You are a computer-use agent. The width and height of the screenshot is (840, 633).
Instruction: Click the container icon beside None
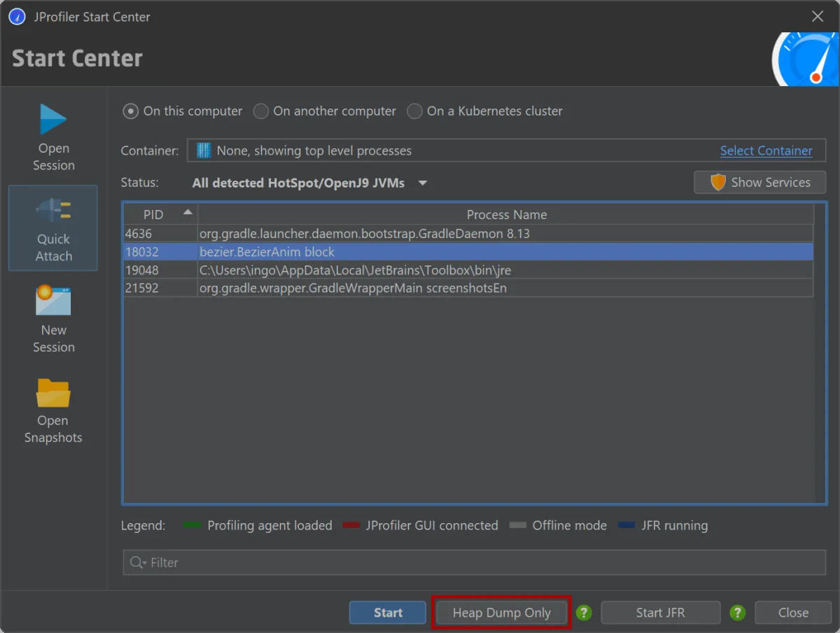click(x=204, y=151)
